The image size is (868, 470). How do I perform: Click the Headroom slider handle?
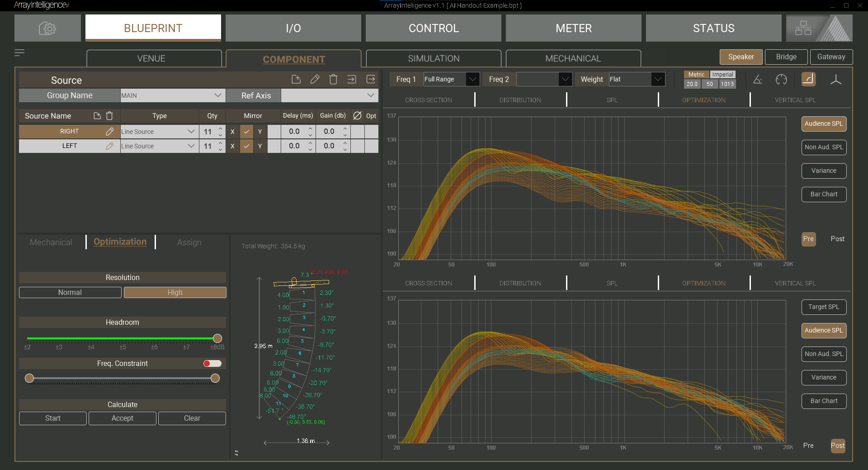(x=217, y=338)
